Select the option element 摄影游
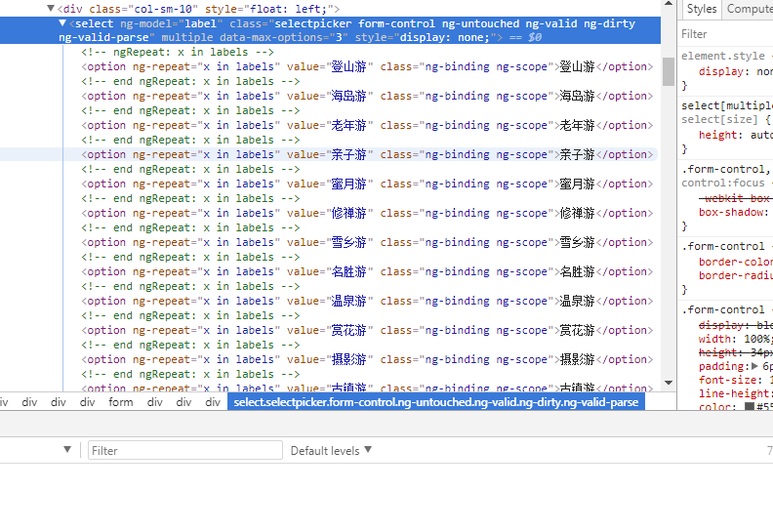The width and height of the screenshot is (773, 532). coord(367,359)
